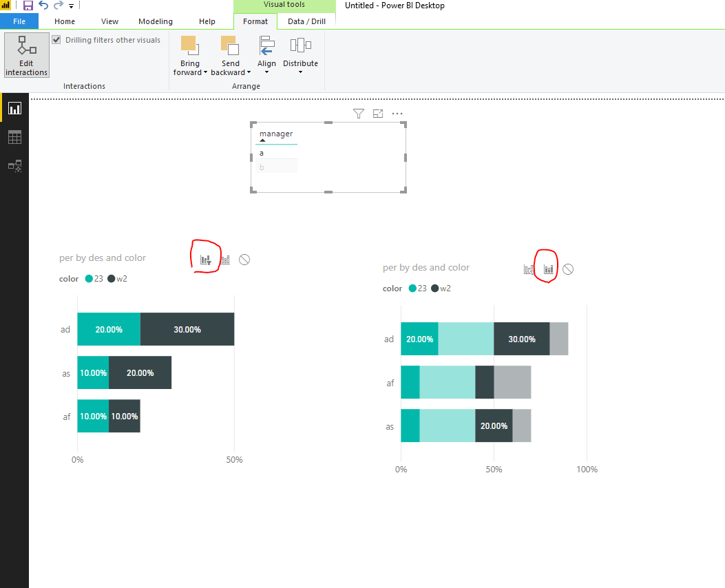The image size is (725, 588).
Task: Click legend swatch 23 in left chart
Action: click(90, 279)
